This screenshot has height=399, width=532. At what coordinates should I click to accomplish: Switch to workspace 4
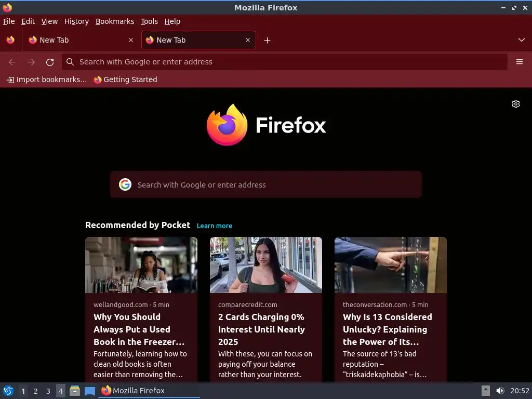coord(61,391)
